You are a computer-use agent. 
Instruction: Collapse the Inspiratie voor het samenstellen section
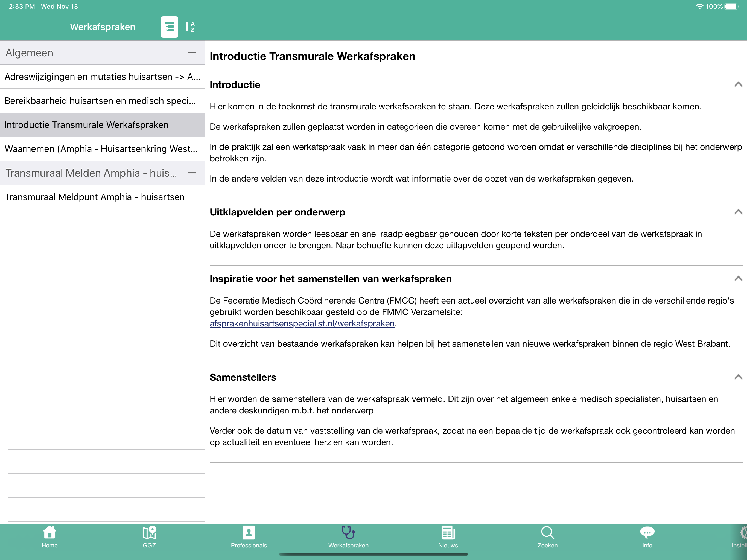click(x=738, y=279)
